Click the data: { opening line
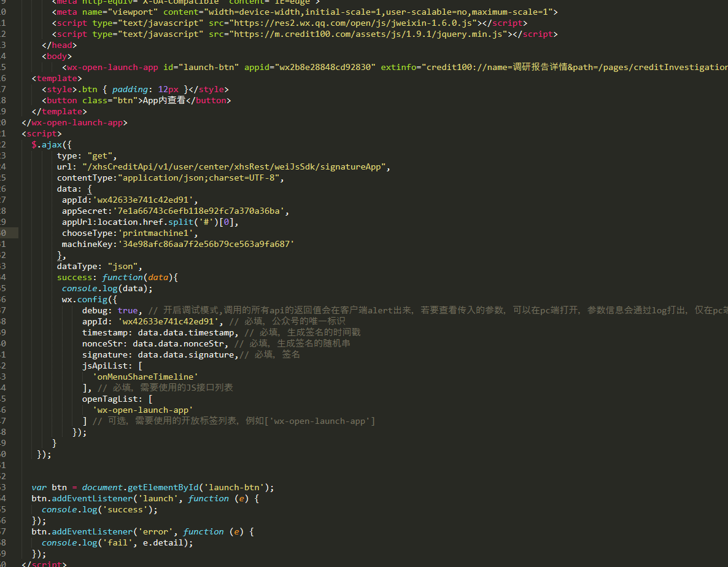Image resolution: width=728 pixels, height=567 pixels. click(x=74, y=189)
